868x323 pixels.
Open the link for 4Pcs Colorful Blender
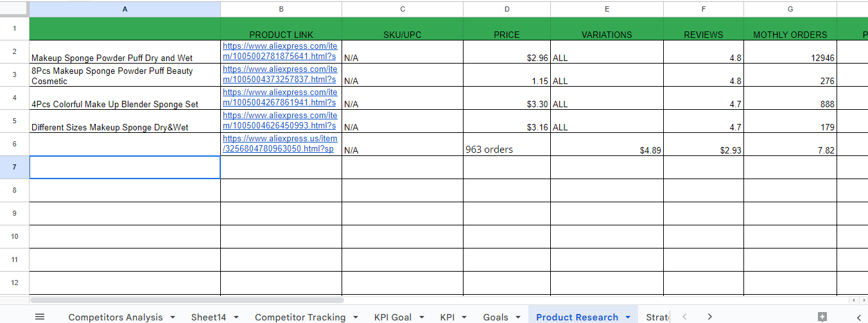tap(279, 98)
